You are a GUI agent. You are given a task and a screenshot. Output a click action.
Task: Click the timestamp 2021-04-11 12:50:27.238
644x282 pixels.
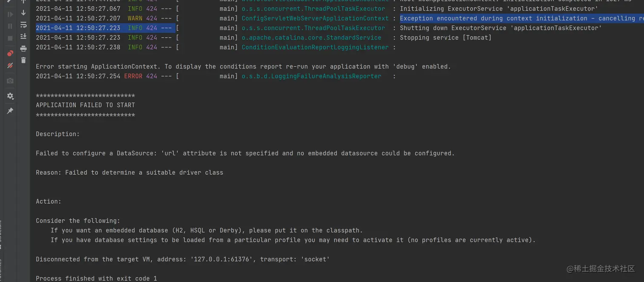78,47
